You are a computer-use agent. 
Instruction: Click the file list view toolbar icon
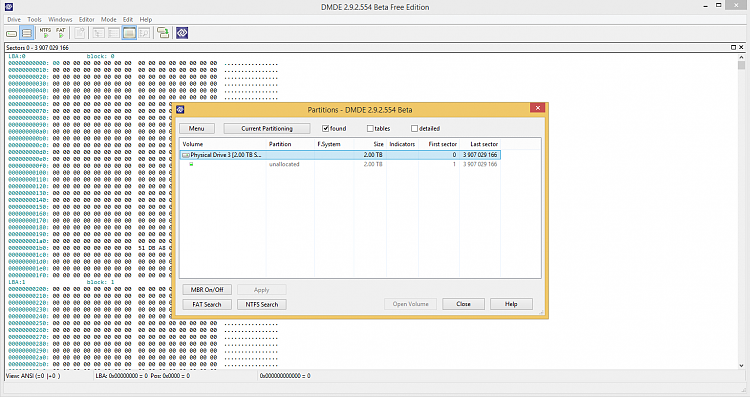[x=113, y=33]
